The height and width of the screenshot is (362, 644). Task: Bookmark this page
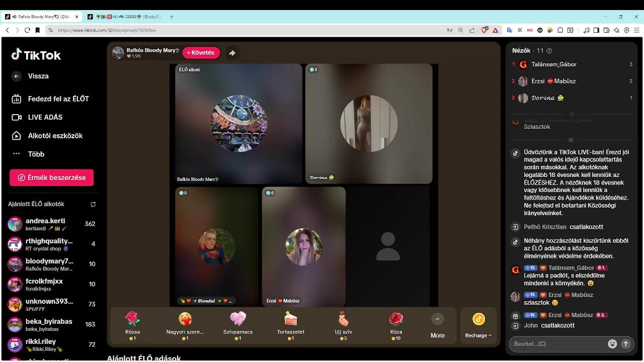point(37,30)
